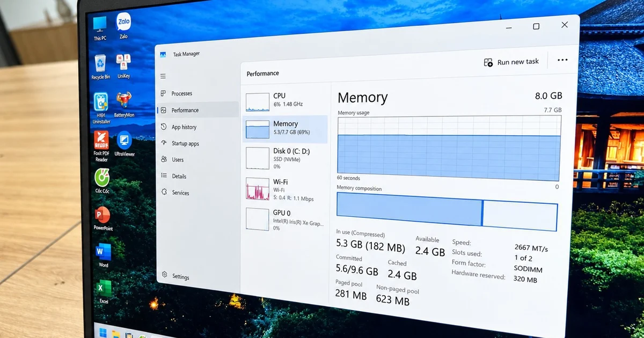The width and height of the screenshot is (644, 338).
Task: Select the Memory performance entry
Action: (285, 129)
